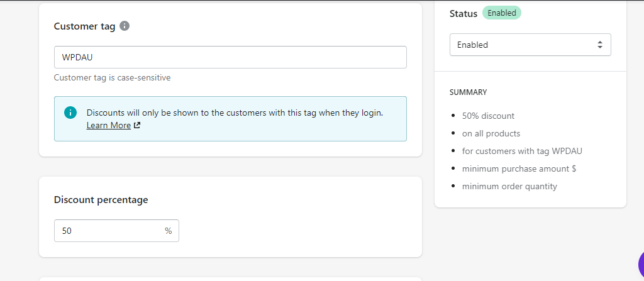
Task: Open the Status select showing Enabled
Action: pos(530,45)
